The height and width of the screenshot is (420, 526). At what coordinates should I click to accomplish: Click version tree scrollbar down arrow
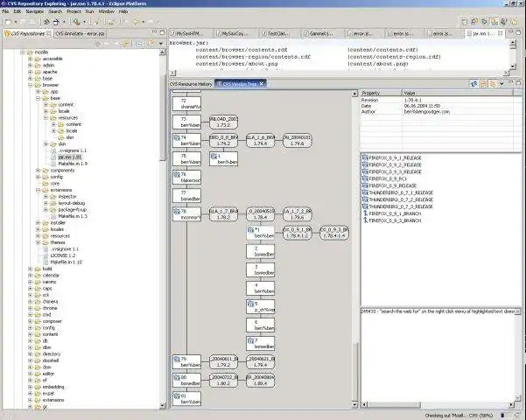coord(355,404)
